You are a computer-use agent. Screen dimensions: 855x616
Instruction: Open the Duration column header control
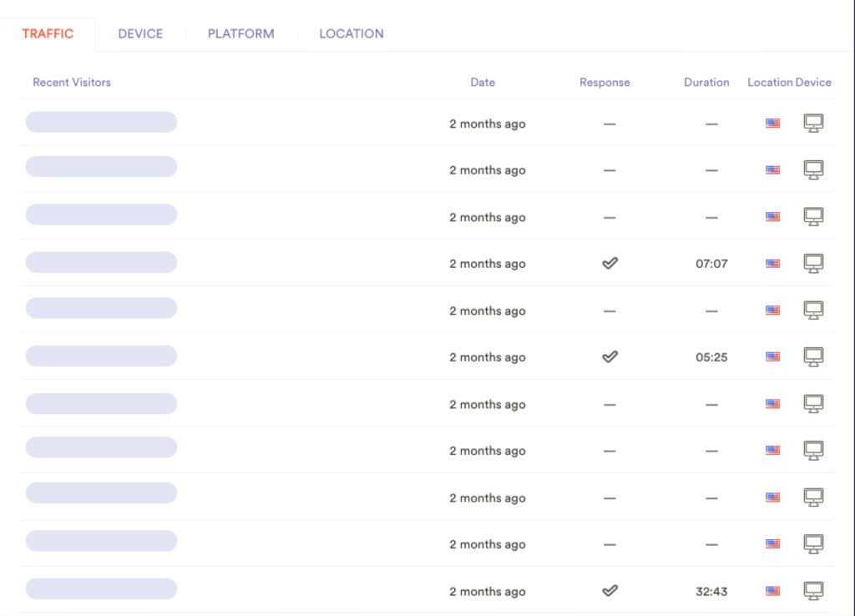pos(706,82)
